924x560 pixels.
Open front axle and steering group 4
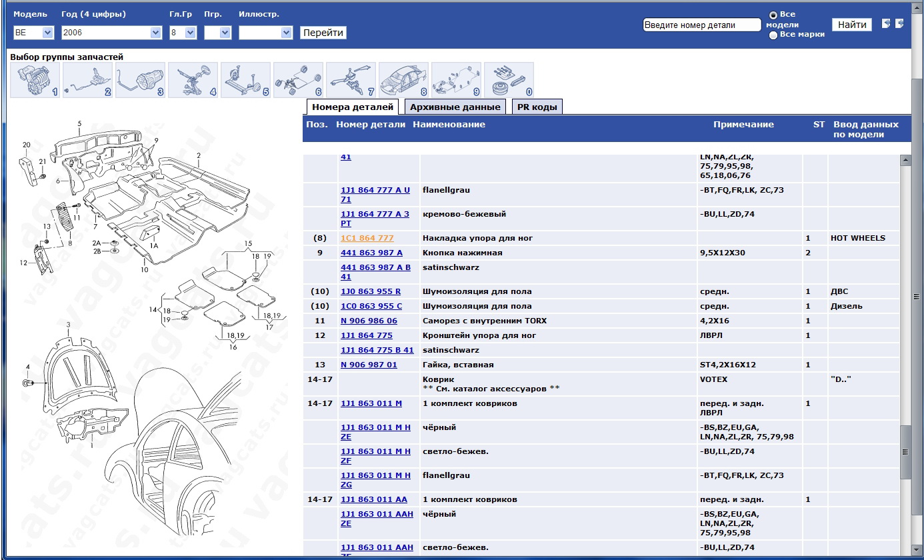(193, 80)
